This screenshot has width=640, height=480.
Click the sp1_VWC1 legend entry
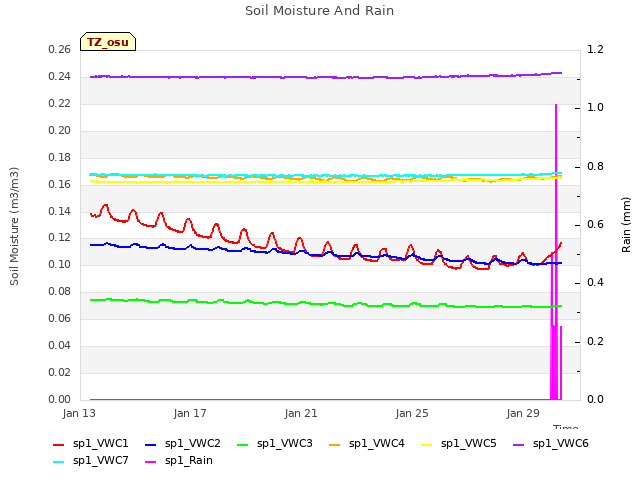click(x=91, y=444)
